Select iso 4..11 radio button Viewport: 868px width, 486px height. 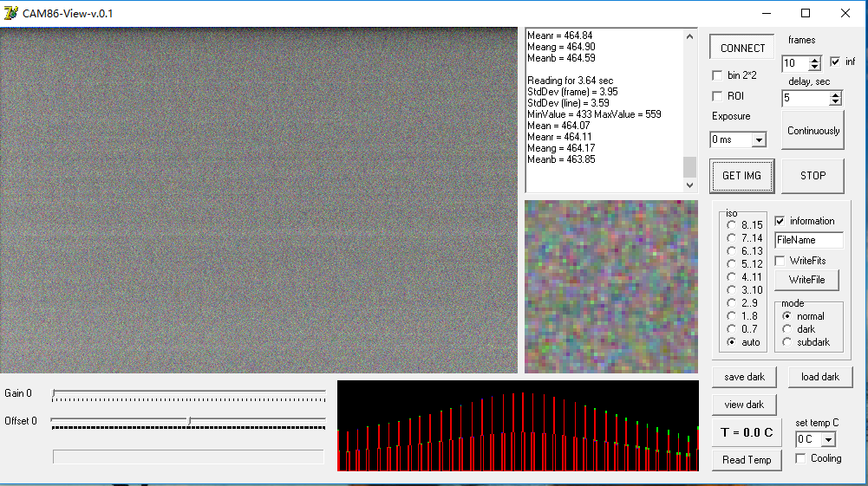[731, 277]
